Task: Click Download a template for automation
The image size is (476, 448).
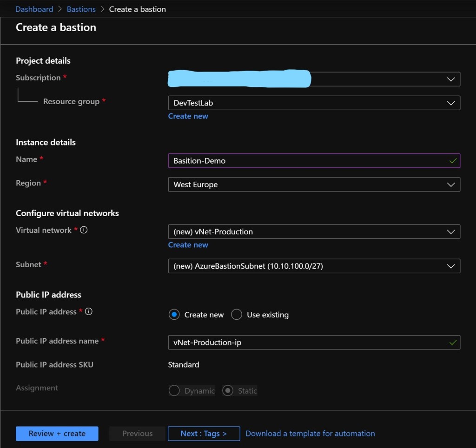Action: [310, 434]
